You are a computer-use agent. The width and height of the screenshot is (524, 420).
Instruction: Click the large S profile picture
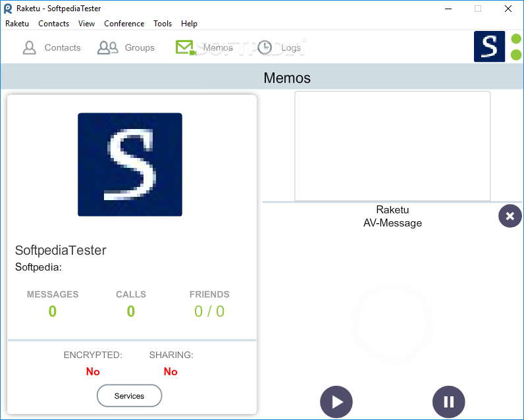[x=130, y=165]
